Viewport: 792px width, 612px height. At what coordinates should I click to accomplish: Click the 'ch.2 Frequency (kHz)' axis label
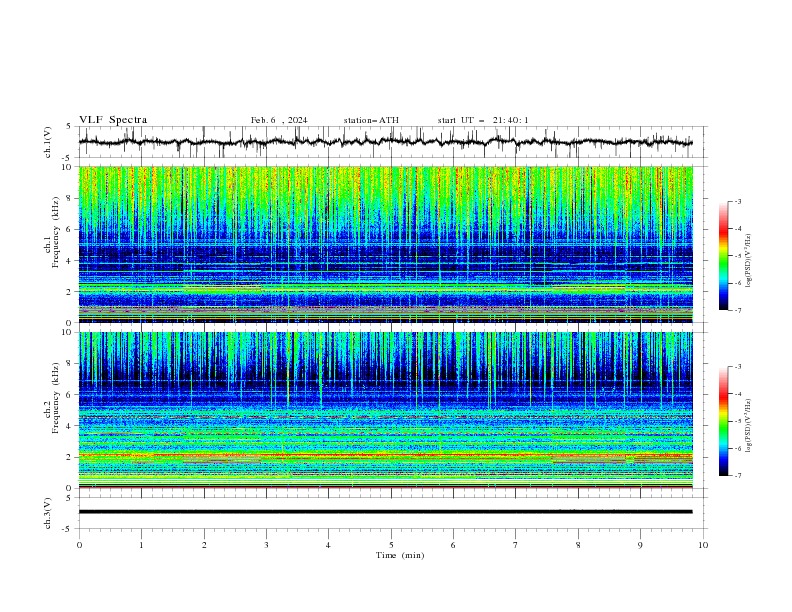click(x=52, y=398)
